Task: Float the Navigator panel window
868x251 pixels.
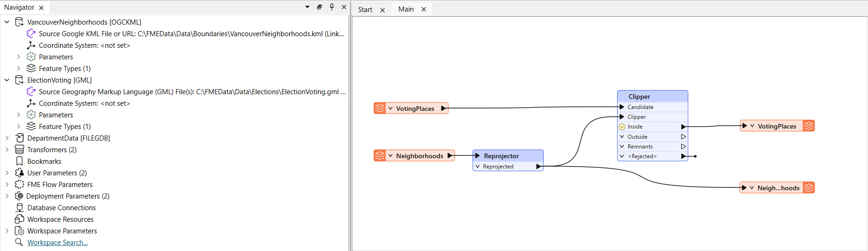Action: pyautogui.click(x=319, y=7)
